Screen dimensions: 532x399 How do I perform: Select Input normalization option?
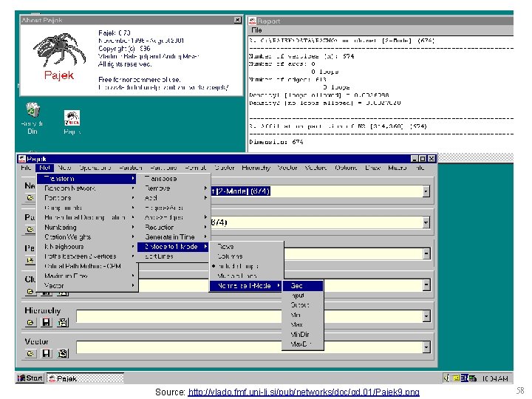coord(303,296)
